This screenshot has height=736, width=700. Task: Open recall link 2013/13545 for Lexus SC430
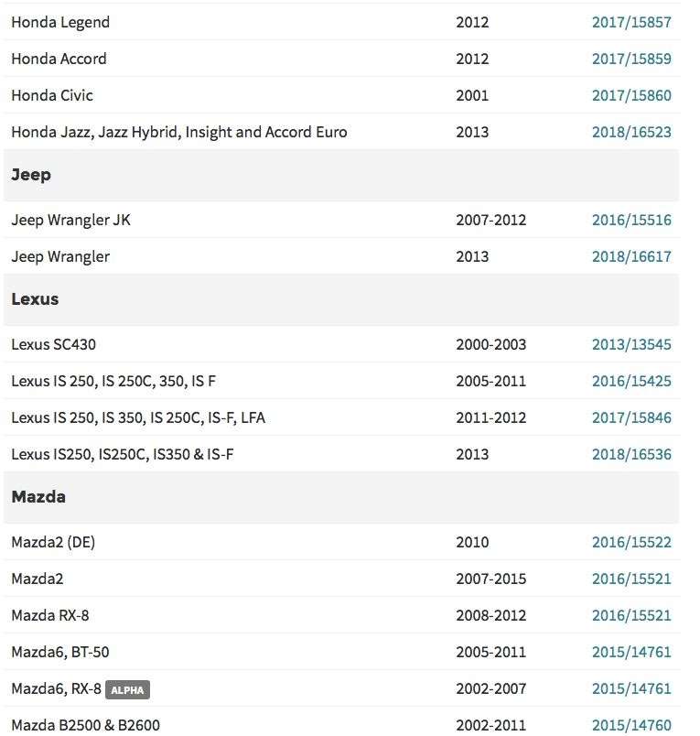click(x=631, y=344)
